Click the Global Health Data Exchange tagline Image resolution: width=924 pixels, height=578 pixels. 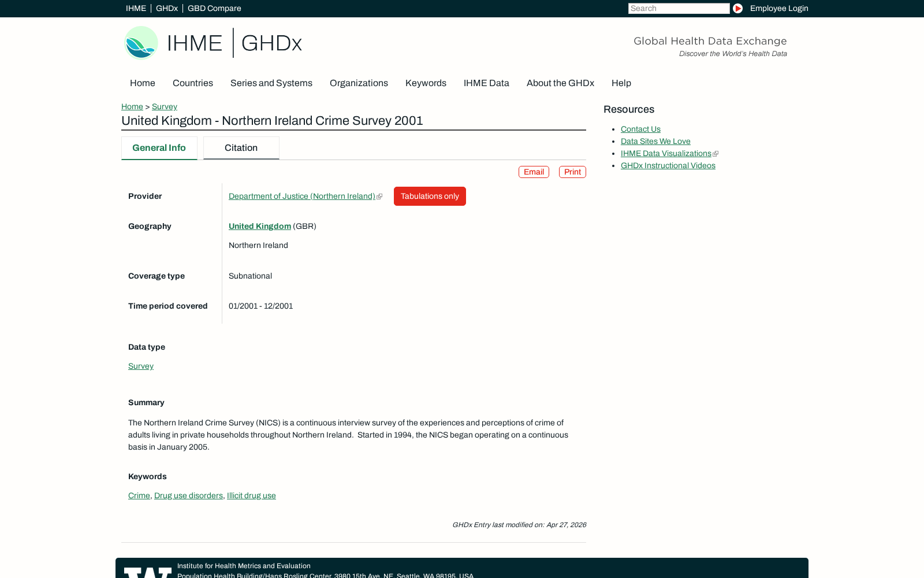pos(710,41)
